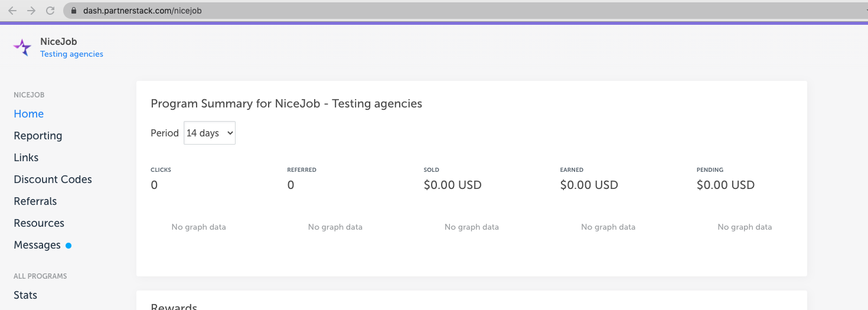Go to Home in sidebar
This screenshot has height=310, width=868.
point(29,114)
